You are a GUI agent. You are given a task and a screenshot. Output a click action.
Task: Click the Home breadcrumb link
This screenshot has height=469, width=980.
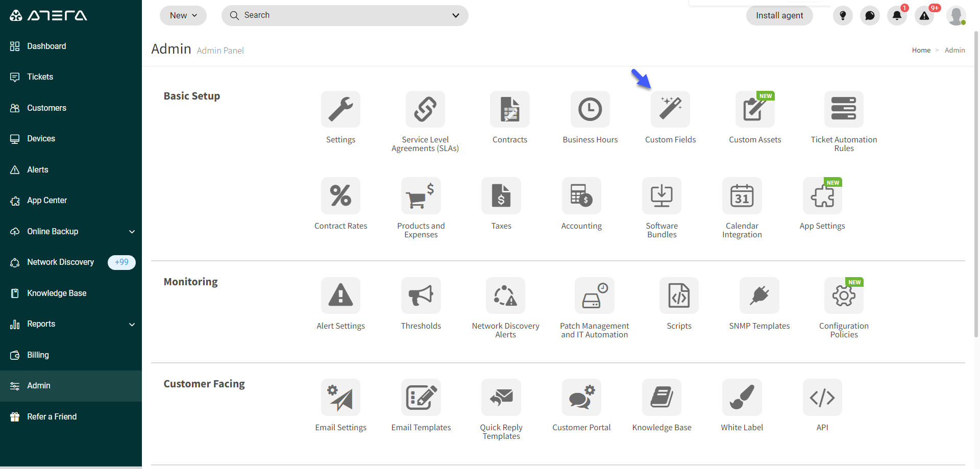(921, 50)
